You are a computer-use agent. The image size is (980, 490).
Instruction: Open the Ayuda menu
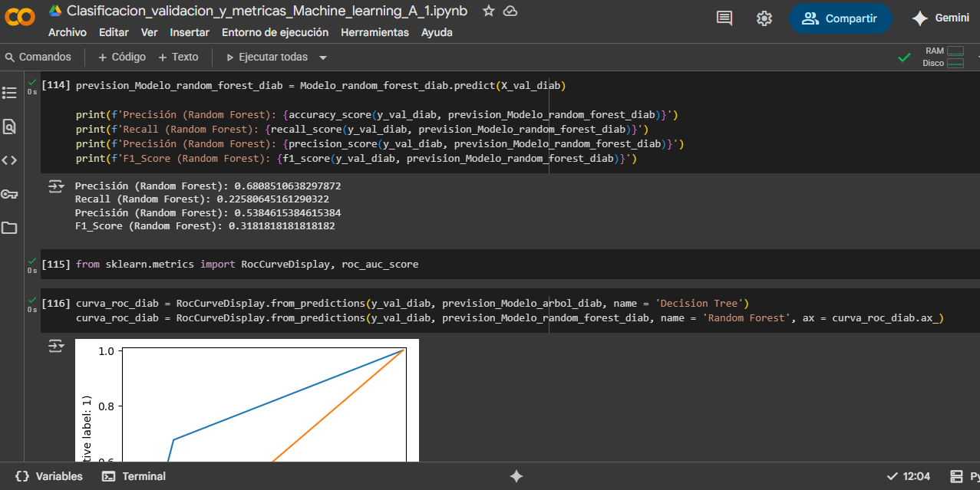click(437, 32)
